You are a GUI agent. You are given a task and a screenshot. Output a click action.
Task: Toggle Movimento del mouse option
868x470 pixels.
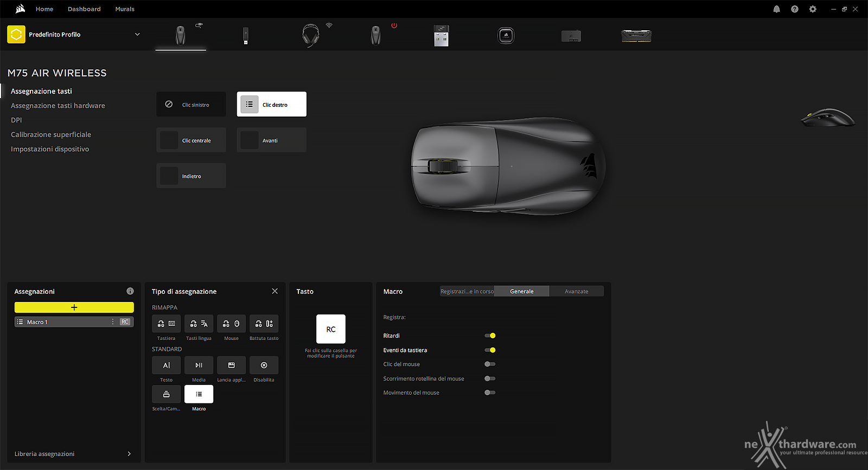[x=490, y=392]
